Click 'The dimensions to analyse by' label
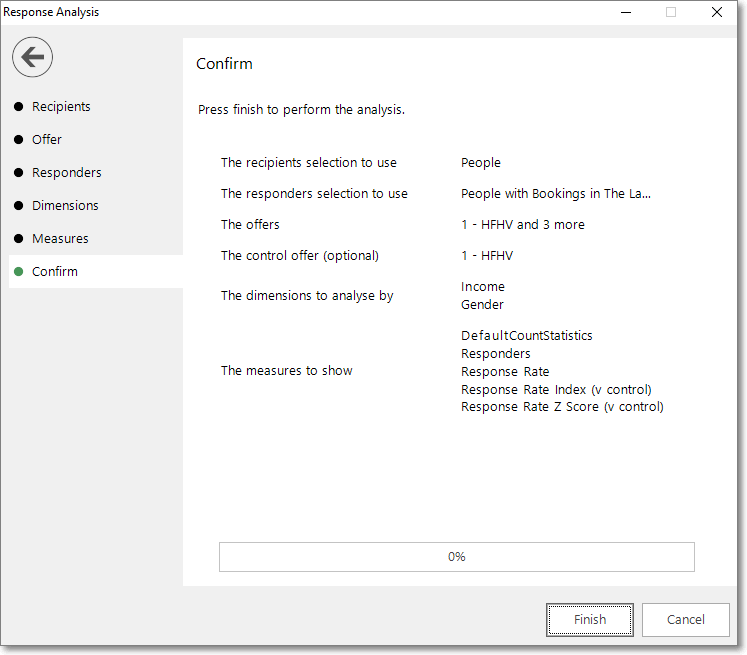Screen dimensions: 747x655 [307, 296]
